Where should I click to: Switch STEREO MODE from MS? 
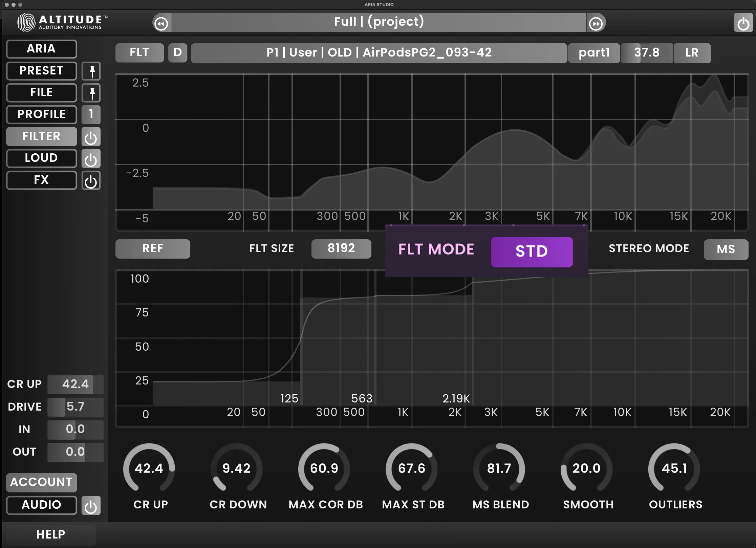[726, 249]
